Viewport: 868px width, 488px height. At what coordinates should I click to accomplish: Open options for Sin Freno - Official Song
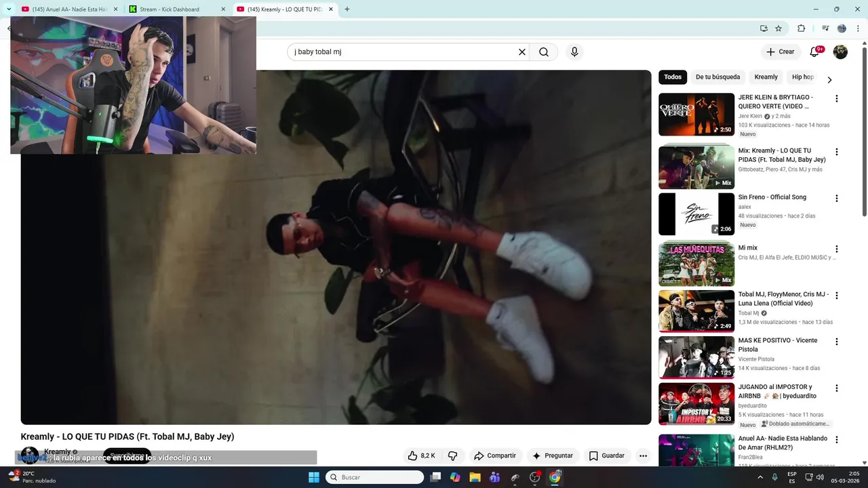click(x=836, y=199)
